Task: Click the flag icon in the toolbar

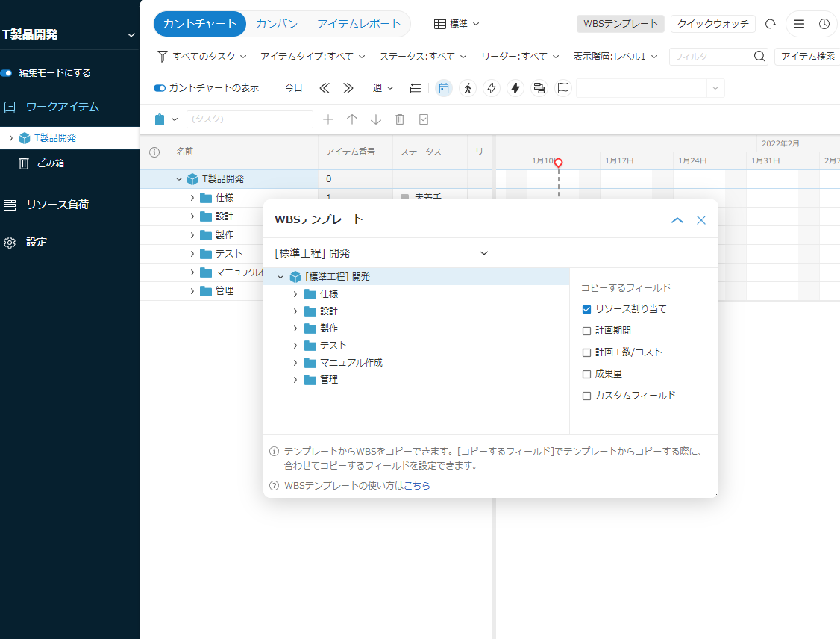Action: click(562, 87)
